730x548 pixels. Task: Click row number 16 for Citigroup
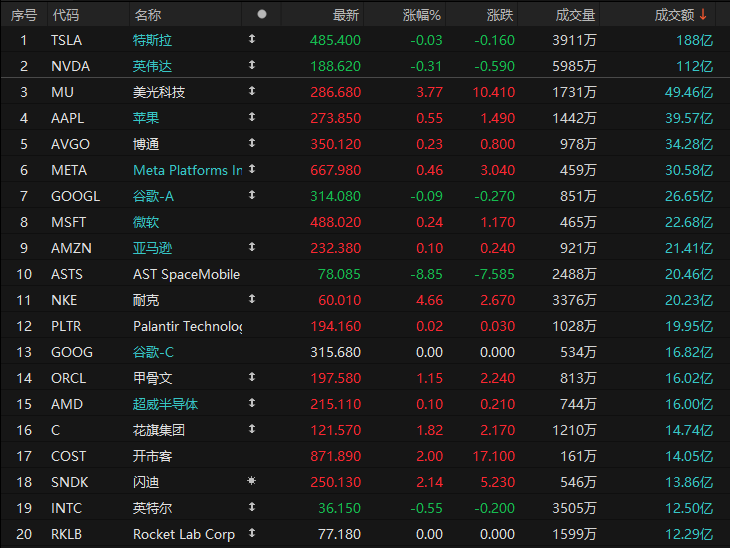pyautogui.click(x=24, y=430)
